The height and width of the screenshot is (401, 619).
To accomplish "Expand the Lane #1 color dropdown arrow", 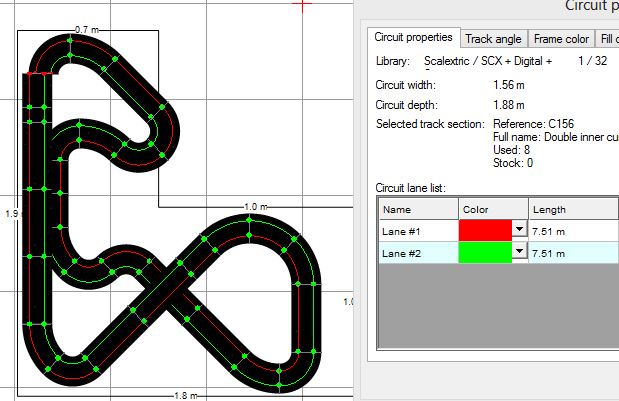I will tap(518, 229).
